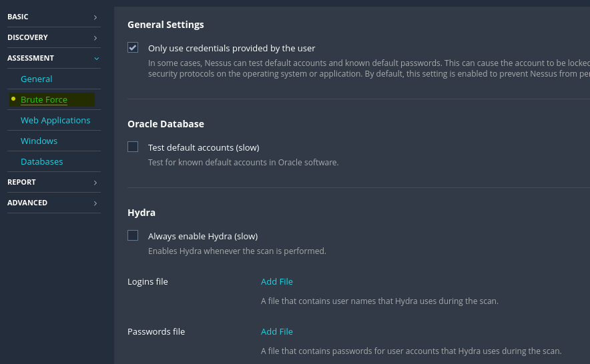Uncheck Only use credentials provided by user
Screen dimensions: 590x364
tap(133, 48)
